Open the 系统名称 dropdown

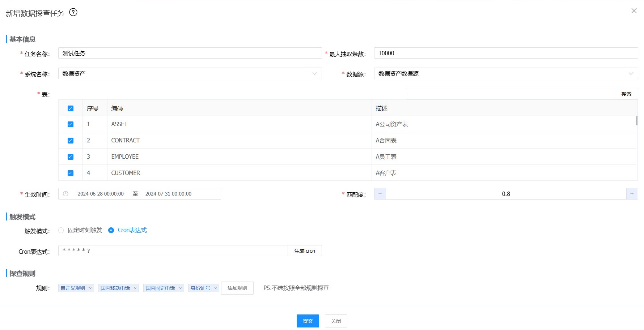click(190, 74)
